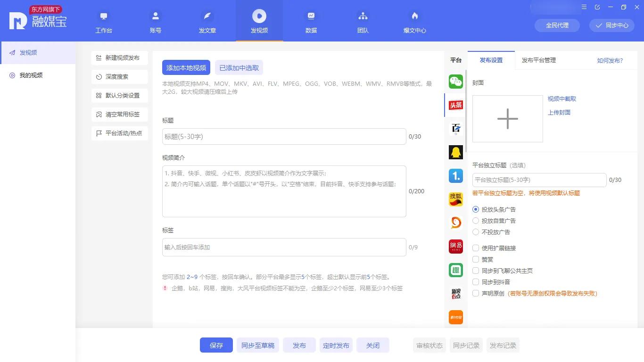Select the Qutoutiao platform icon
The width and height of the screenshot is (644, 362).
[x=455, y=270]
